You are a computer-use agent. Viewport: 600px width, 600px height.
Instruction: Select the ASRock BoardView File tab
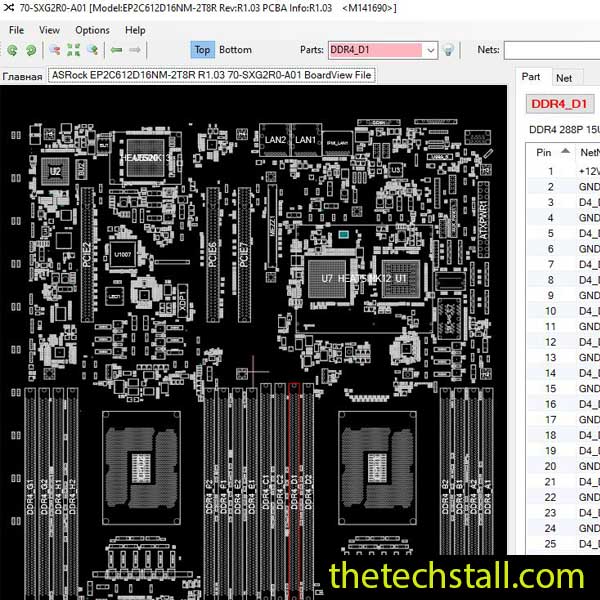click(x=211, y=75)
